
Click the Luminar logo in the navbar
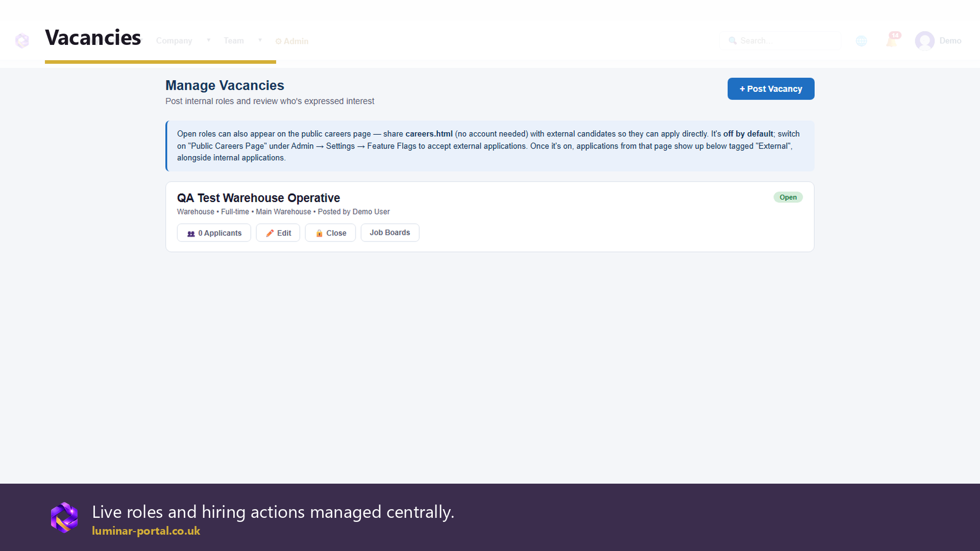pos(22,41)
